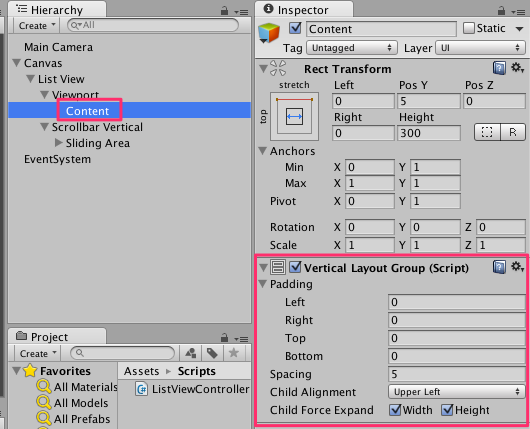Viewport: 530px width, 429px height.
Task: Click the anchor presets stretch box
Action: (294, 116)
